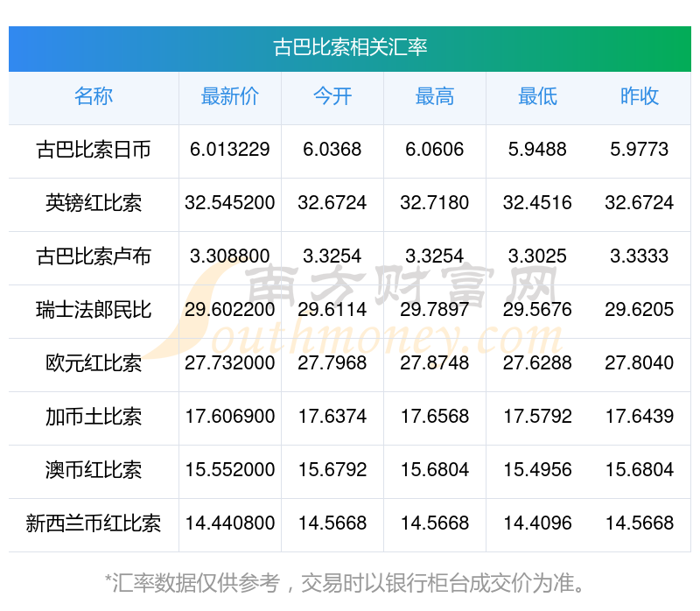Viewport: 700px width, 611px height.
Task: Click the disclaimer text below the table
Action: pos(346,583)
